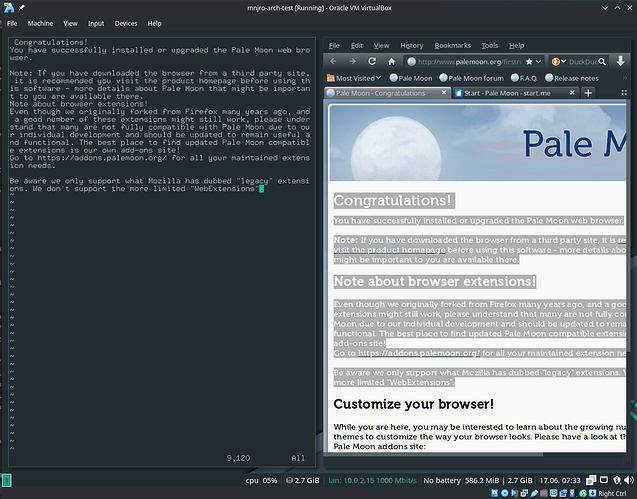The height and width of the screenshot is (499, 637).
Task: Open the browser Edit menu
Action: pyautogui.click(x=357, y=46)
